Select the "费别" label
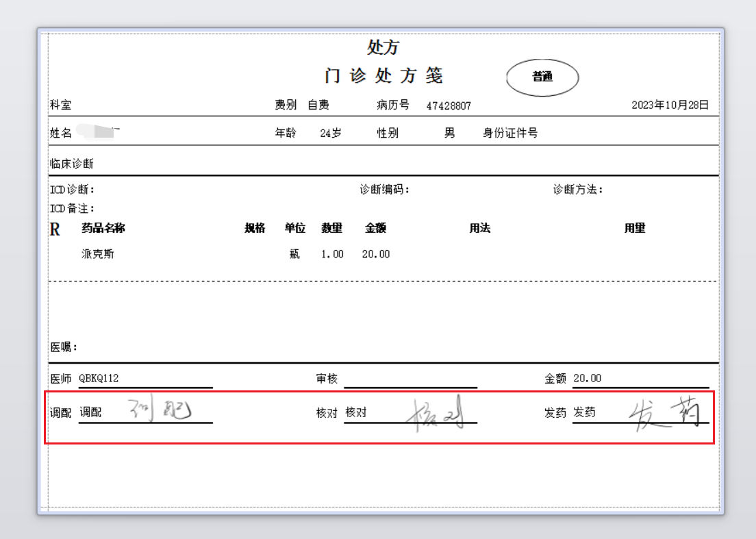756x539 pixels. [x=286, y=105]
